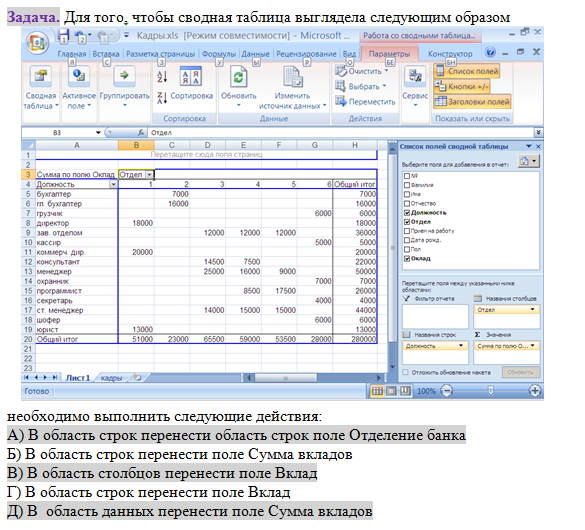This screenshot has height=530, width=585.
Task: Uncheck the Оклад field checkbox
Action: 407,258
